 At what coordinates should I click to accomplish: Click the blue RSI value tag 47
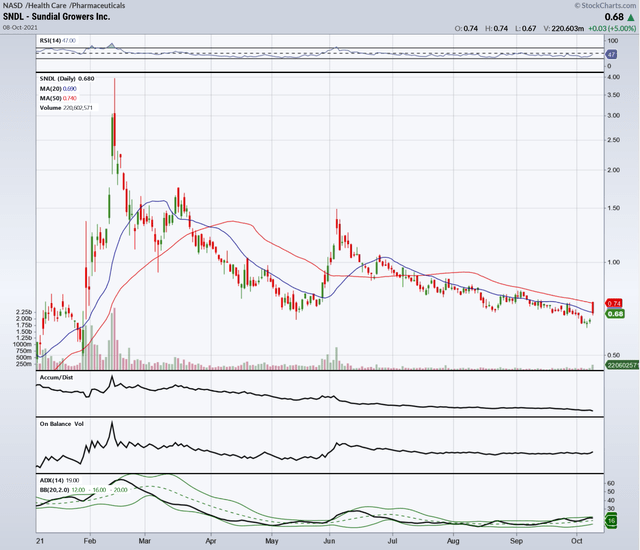tap(611, 54)
